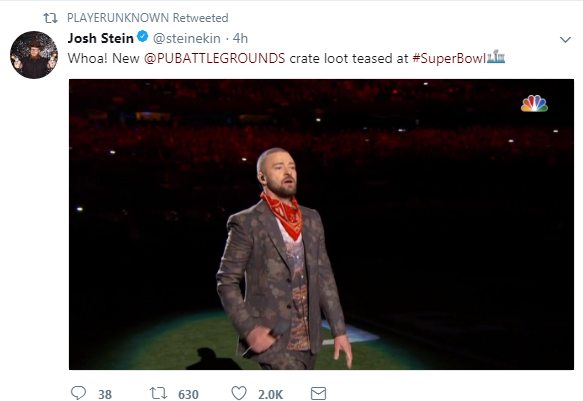This screenshot has height=401, width=583.
Task: Click the Josh Stein display name
Action: (x=100, y=38)
